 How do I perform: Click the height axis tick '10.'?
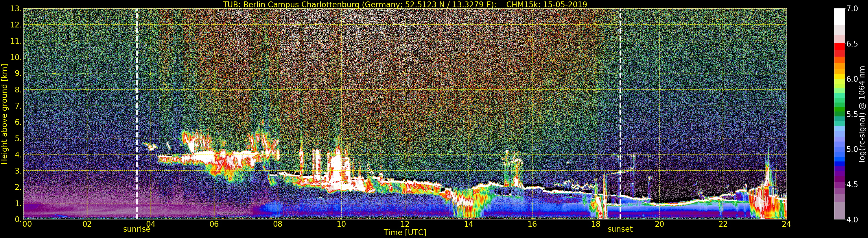pyautogui.click(x=16, y=57)
